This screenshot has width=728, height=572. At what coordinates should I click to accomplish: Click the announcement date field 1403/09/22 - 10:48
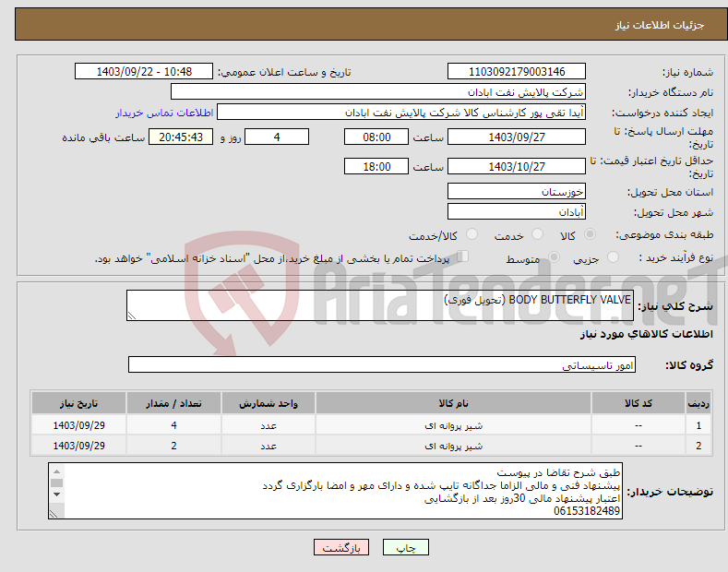point(144,72)
